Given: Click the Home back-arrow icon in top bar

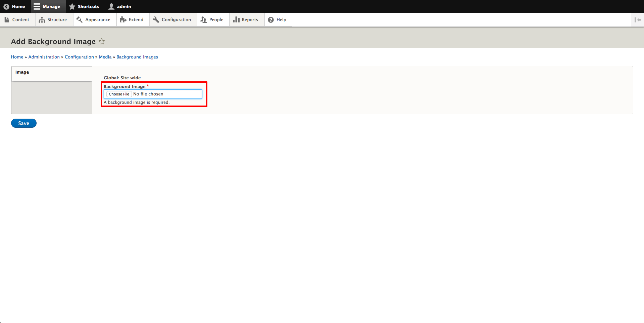Looking at the screenshot, I should click(6, 6).
